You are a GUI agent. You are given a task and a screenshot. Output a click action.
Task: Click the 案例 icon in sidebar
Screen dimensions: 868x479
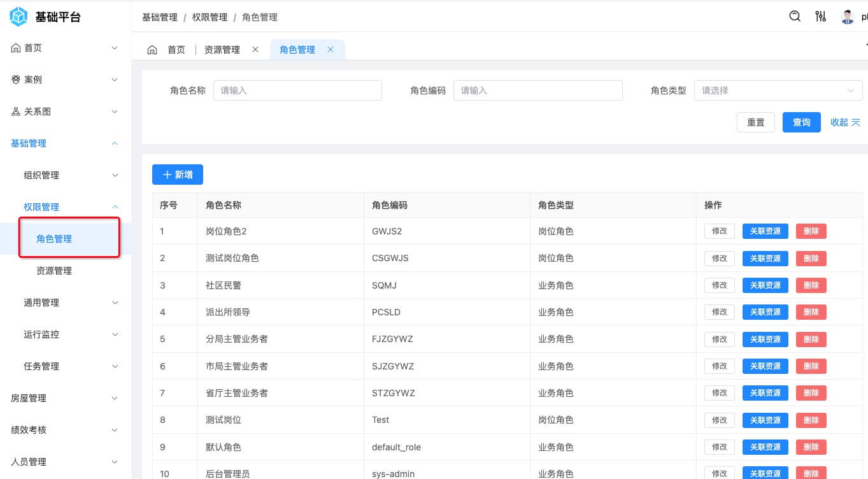coord(16,80)
